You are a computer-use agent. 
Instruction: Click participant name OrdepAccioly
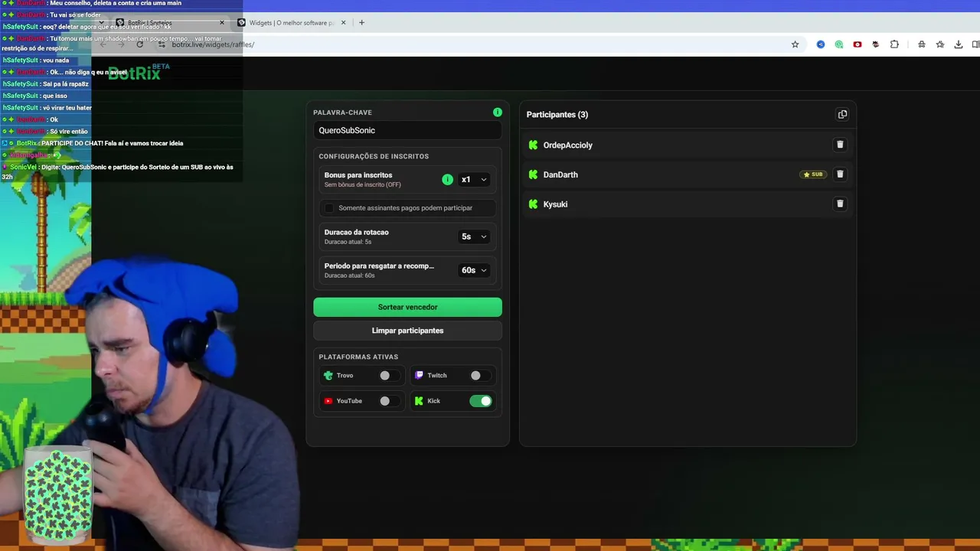[x=568, y=145]
